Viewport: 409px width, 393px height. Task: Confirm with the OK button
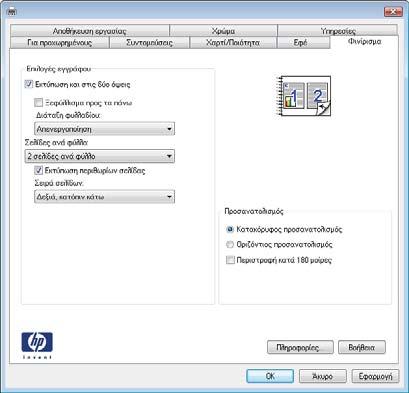pyautogui.click(x=270, y=376)
